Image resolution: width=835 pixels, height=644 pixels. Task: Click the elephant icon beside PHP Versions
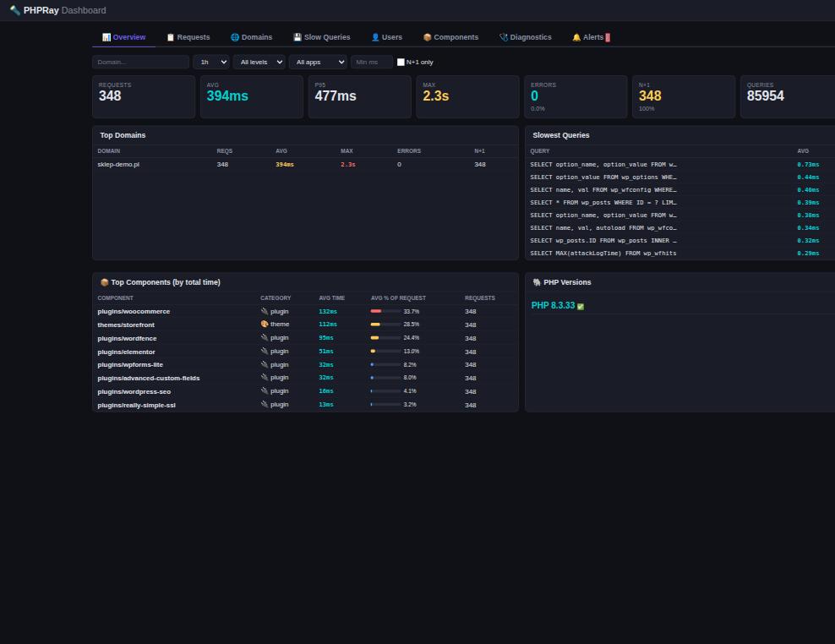(537, 282)
